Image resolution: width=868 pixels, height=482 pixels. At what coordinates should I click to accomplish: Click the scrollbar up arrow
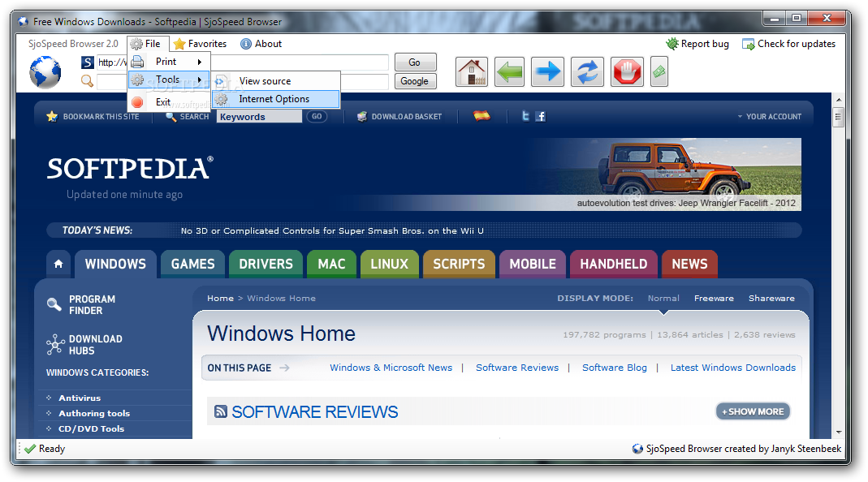(x=839, y=100)
